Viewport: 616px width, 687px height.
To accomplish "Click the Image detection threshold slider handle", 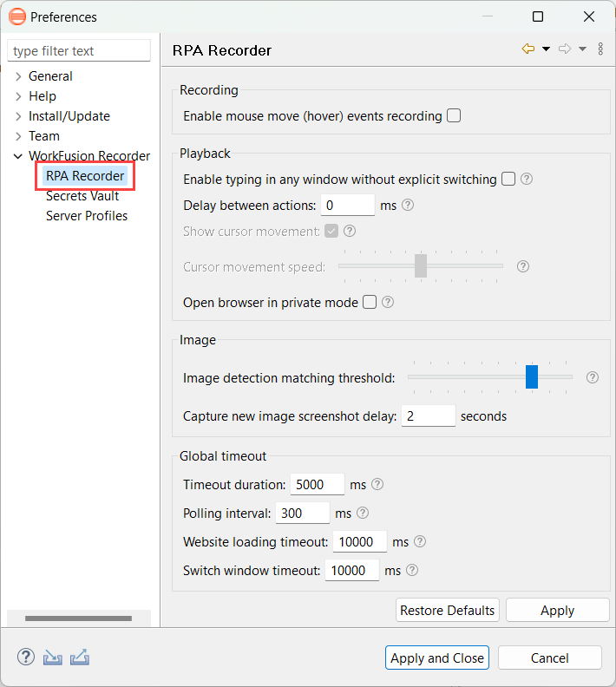I will [x=532, y=376].
